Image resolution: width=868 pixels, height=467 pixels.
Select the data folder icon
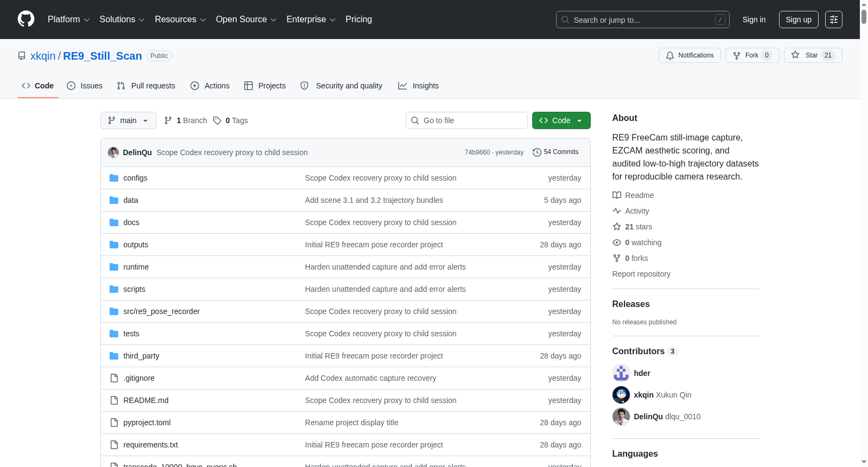pyautogui.click(x=114, y=200)
